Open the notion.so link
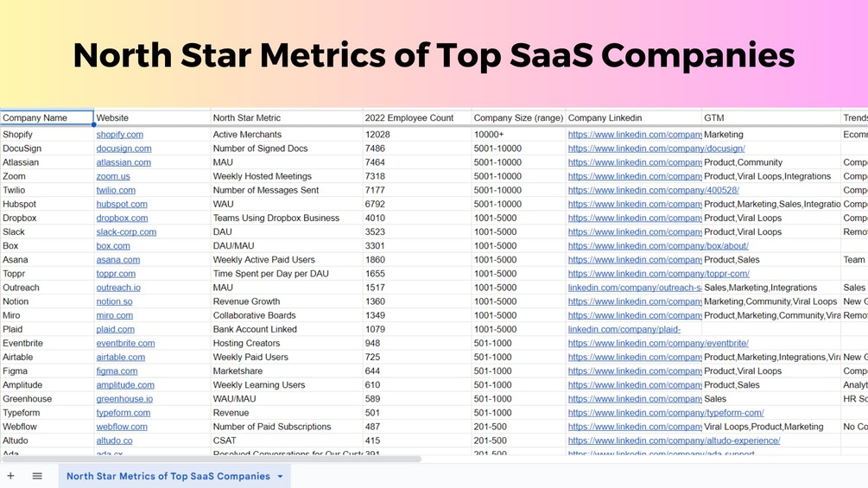Screen dimensions: 868x488 click(115, 301)
